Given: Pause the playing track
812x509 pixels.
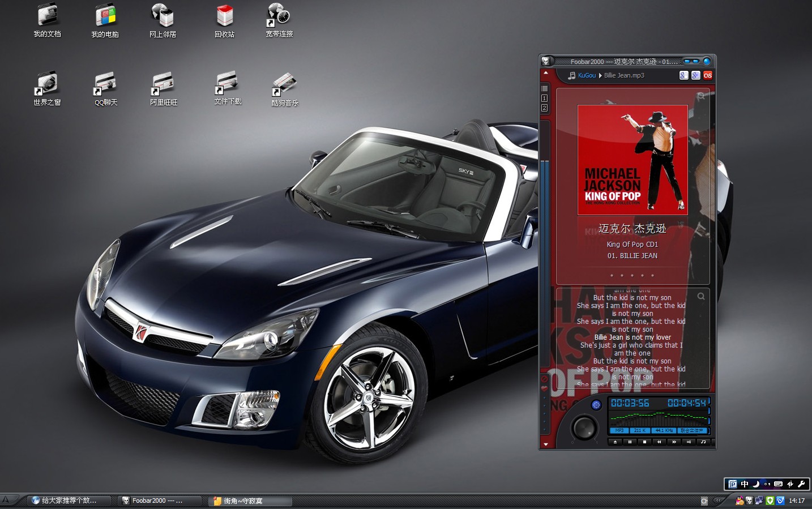Looking at the screenshot, I should [x=629, y=442].
